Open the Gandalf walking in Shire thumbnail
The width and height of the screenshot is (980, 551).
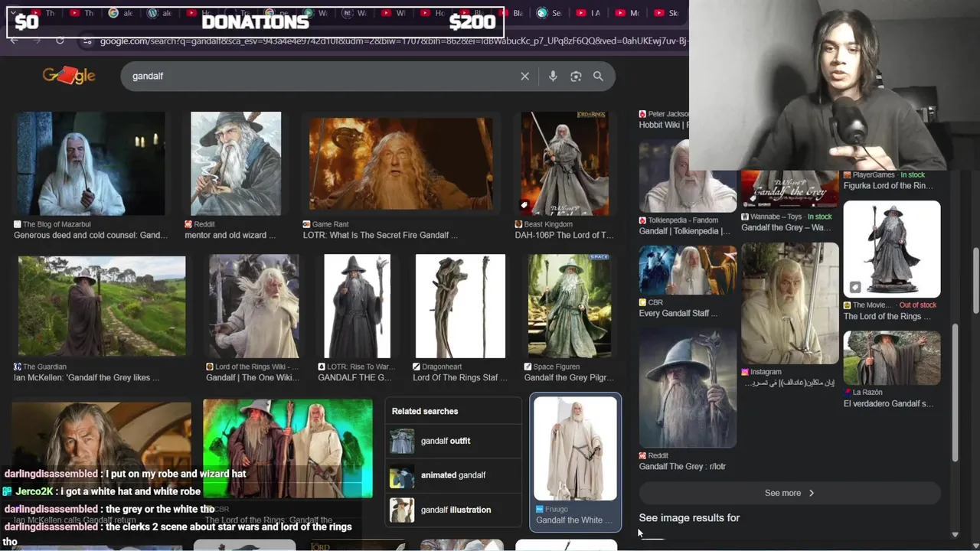pyautogui.click(x=102, y=306)
